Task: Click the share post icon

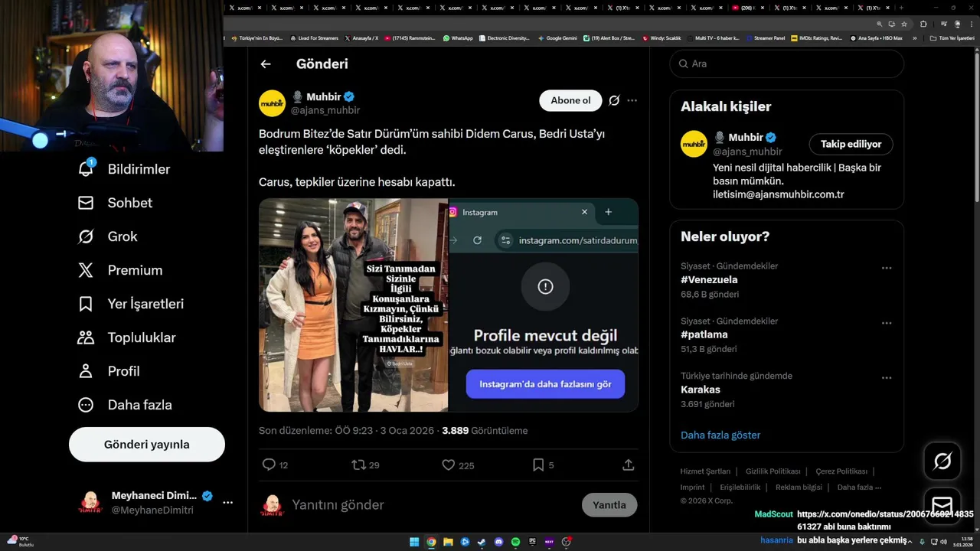Action: [x=628, y=465]
